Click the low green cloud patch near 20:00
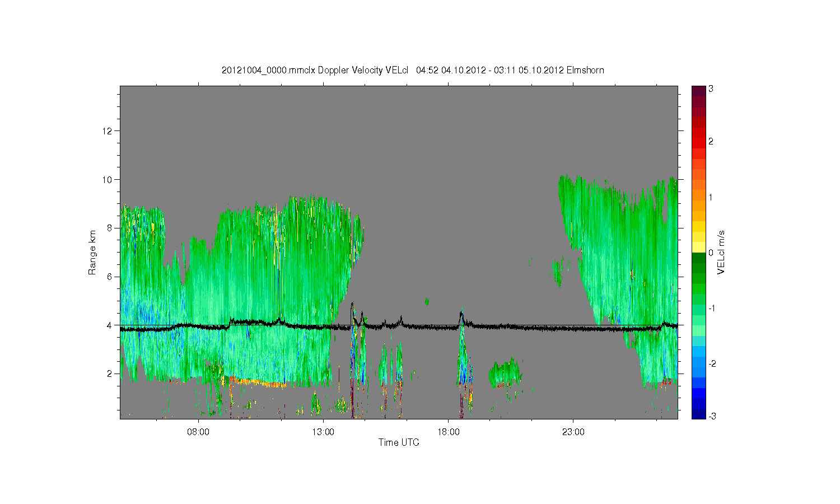 pyautogui.click(x=505, y=373)
